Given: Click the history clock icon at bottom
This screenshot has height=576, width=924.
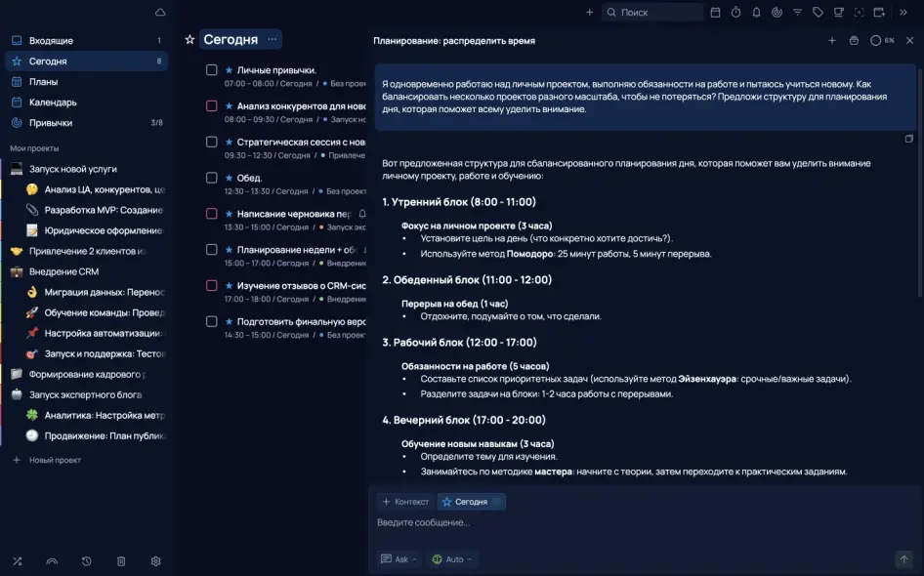Looking at the screenshot, I should click(x=87, y=561).
